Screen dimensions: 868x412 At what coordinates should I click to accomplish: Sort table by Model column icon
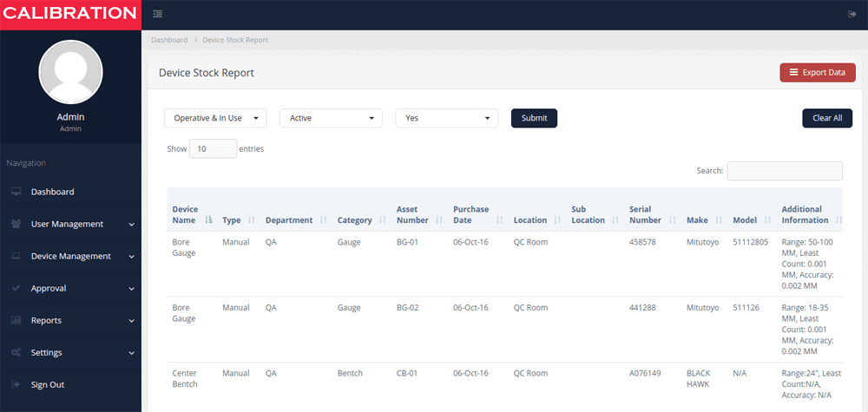tap(767, 220)
